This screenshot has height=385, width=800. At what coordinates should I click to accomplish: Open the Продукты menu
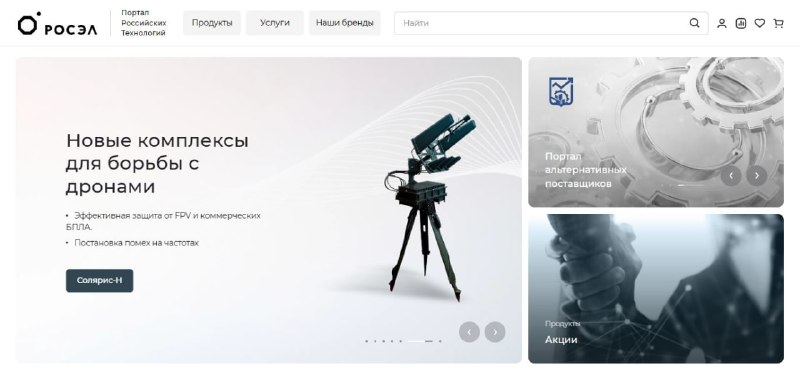(212, 23)
